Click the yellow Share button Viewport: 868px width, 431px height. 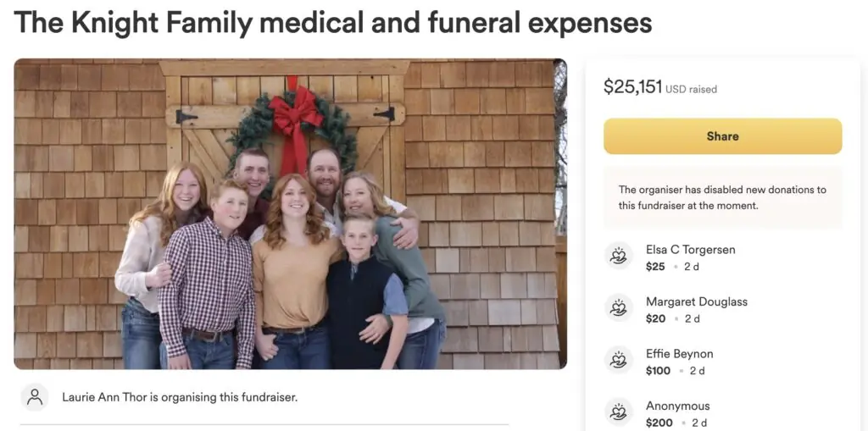tap(722, 136)
